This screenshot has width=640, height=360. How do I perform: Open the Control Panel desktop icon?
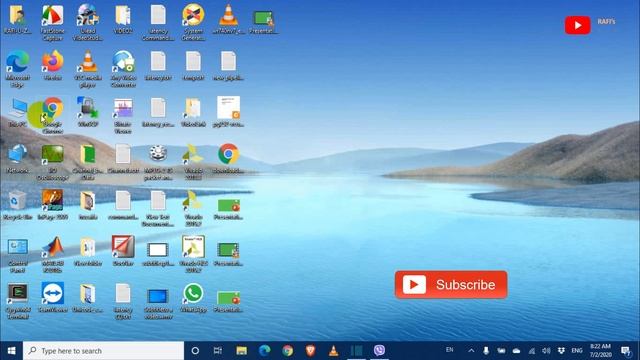pyautogui.click(x=18, y=256)
